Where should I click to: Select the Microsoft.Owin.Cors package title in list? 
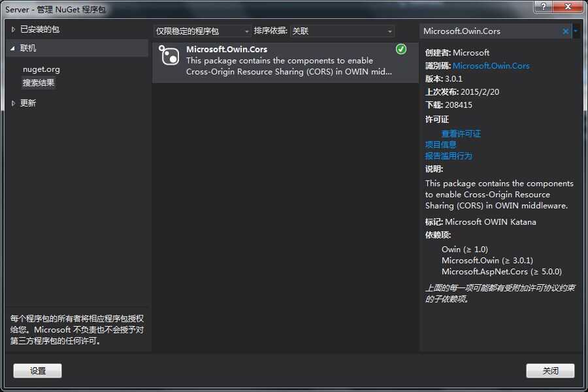click(227, 49)
